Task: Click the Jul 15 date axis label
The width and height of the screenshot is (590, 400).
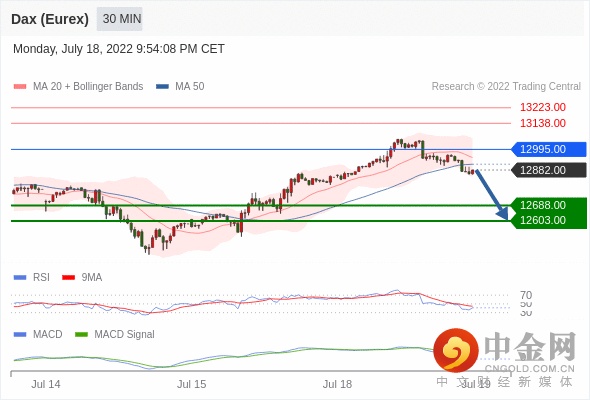Action: coord(192,384)
